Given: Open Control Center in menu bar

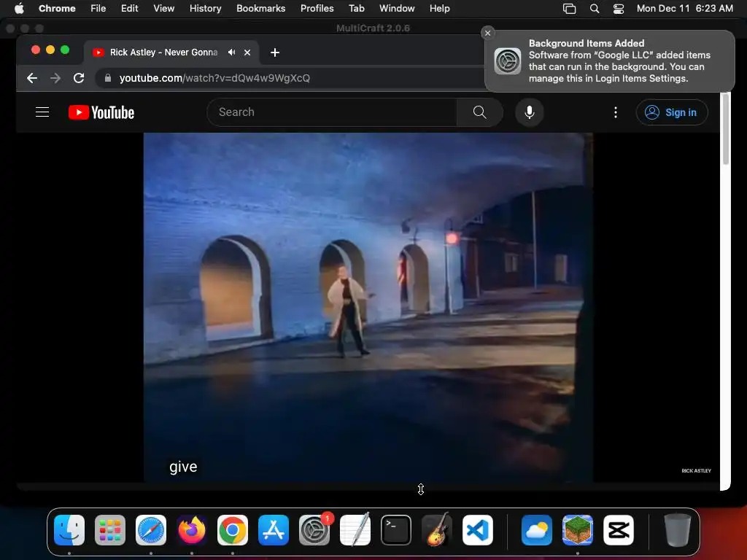Looking at the screenshot, I should point(619,9).
